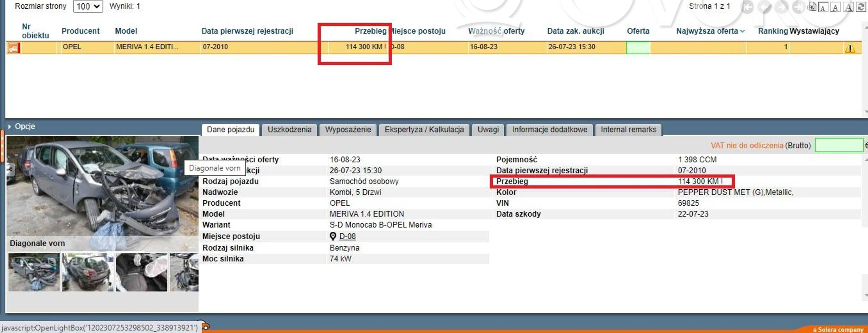Viewport: 868px width, 333px height.
Task: Toggle sort arrow on Najwyższa oferta
Action: (x=742, y=31)
